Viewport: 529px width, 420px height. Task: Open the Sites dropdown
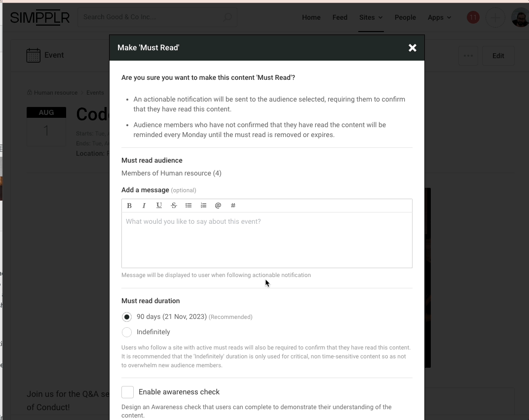coord(371,17)
